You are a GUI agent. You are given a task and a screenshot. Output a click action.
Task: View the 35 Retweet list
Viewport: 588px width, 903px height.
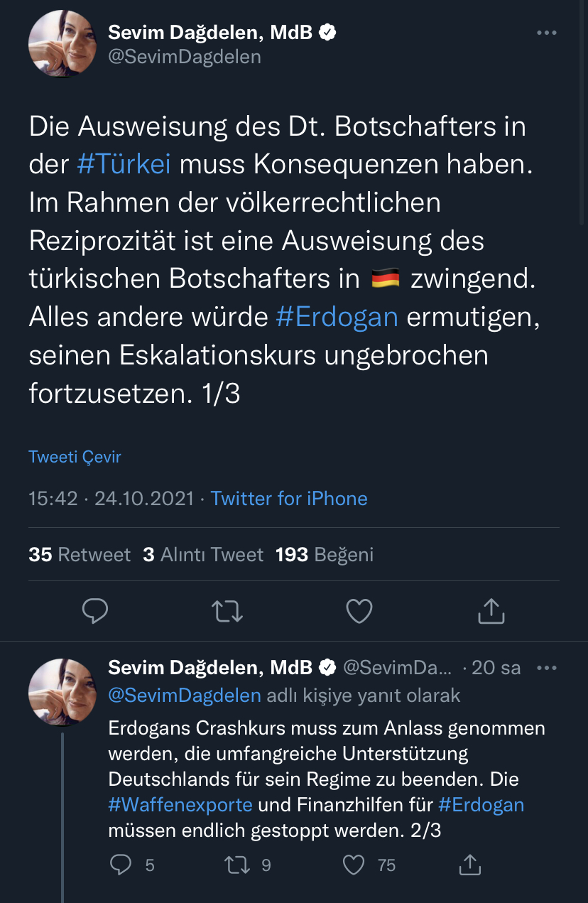pyautogui.click(x=80, y=554)
